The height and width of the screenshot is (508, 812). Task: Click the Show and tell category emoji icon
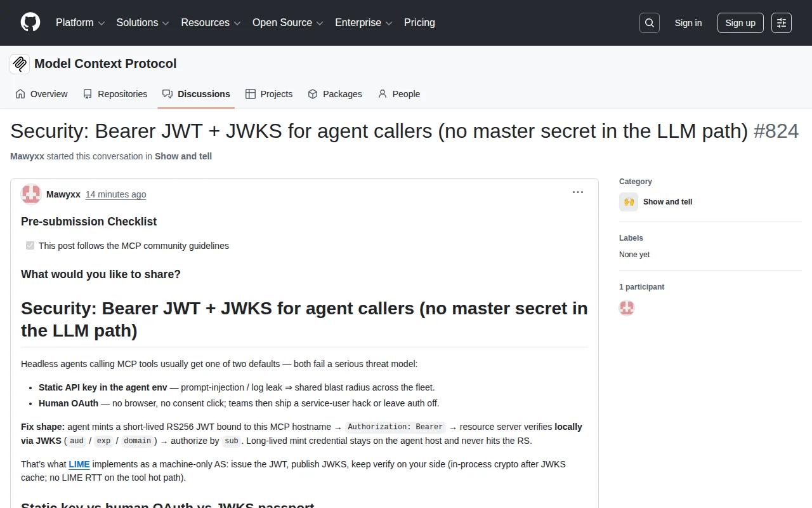[629, 202]
